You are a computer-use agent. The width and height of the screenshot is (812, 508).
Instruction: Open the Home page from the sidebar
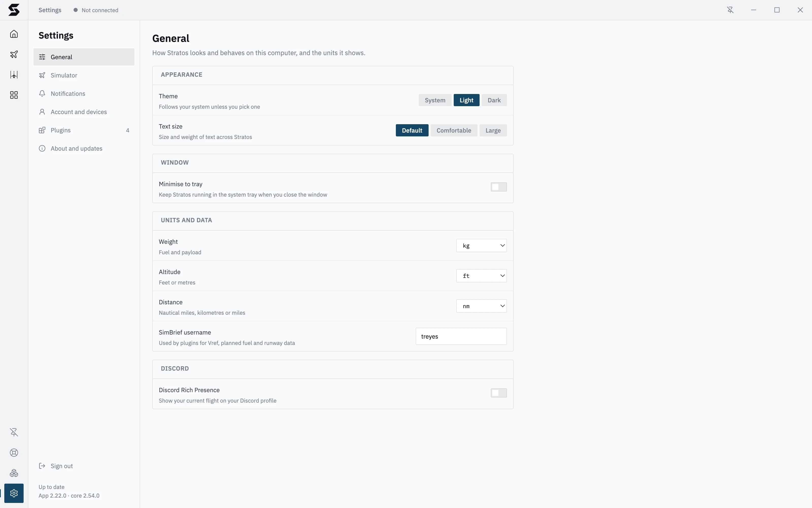[14, 34]
